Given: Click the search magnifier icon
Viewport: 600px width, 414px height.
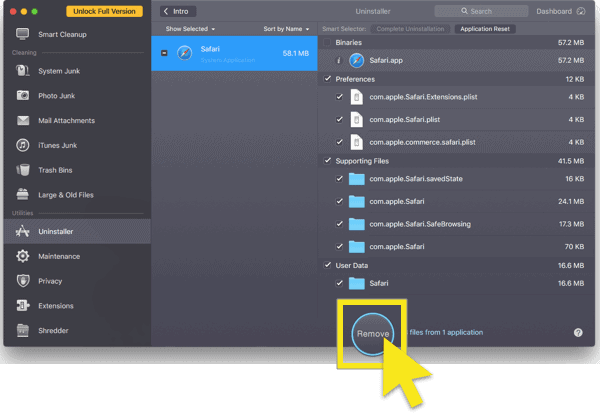Looking at the screenshot, I should pyautogui.click(x=464, y=11).
